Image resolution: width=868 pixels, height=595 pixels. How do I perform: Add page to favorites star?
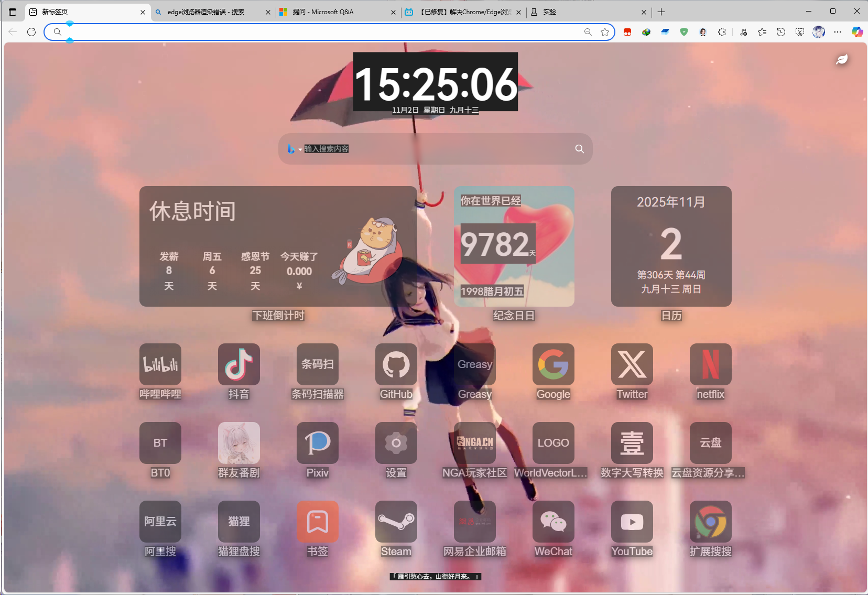605,32
